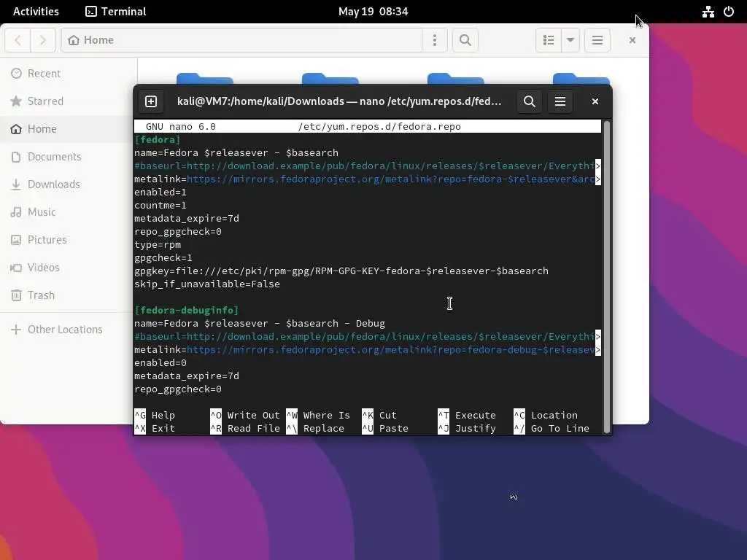Click the ^G Help shortcut label
This screenshot has height=560, width=747.
155,415
